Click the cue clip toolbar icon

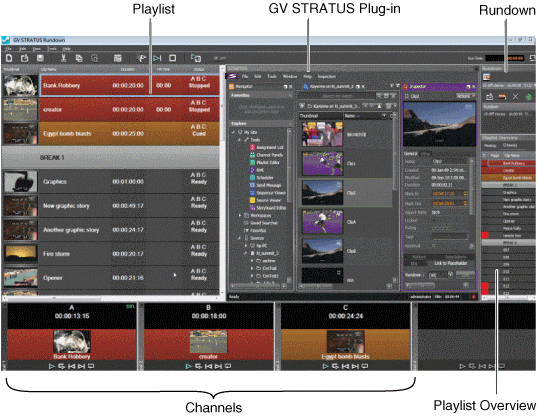(141, 58)
